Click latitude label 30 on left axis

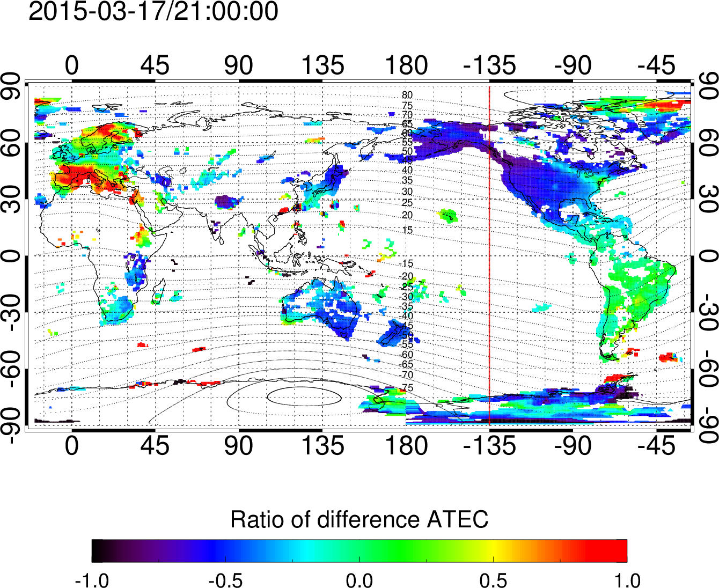11,199
